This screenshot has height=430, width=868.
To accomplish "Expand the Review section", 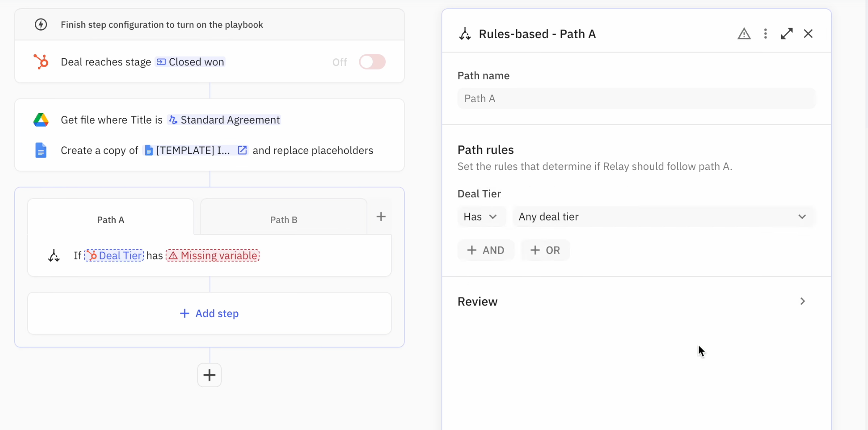I will coord(636,301).
